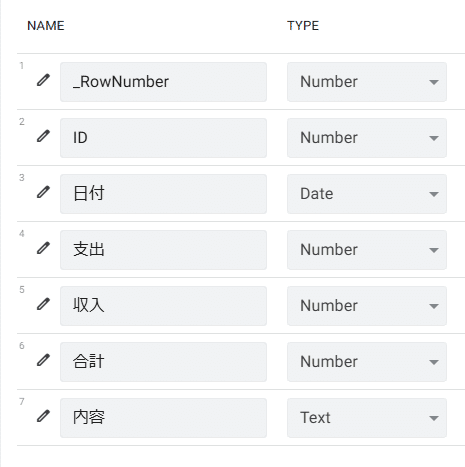The image size is (465, 467).
Task: Click the pencil icon beside 日付
Action: click(x=43, y=192)
